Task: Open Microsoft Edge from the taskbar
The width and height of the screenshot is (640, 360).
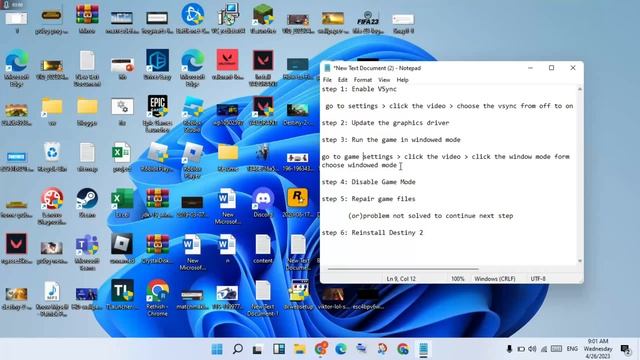Action: [x=341, y=349]
